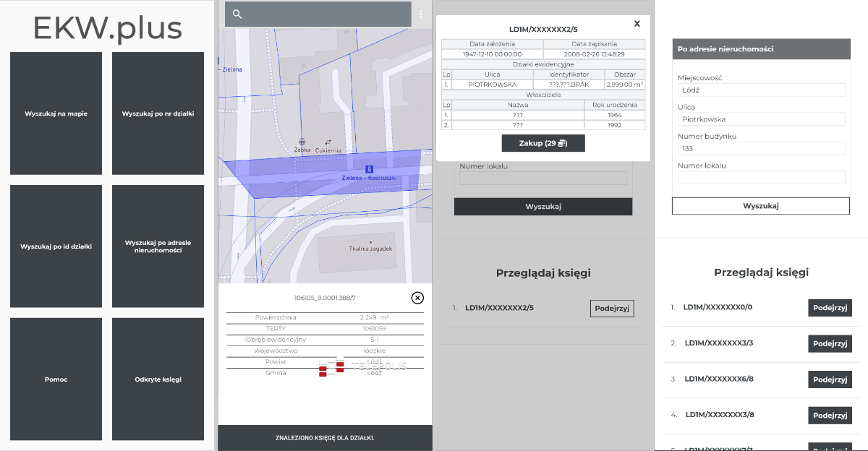Click the magnifier search icon above the map
This screenshot has height=451, width=868.
coord(237,14)
